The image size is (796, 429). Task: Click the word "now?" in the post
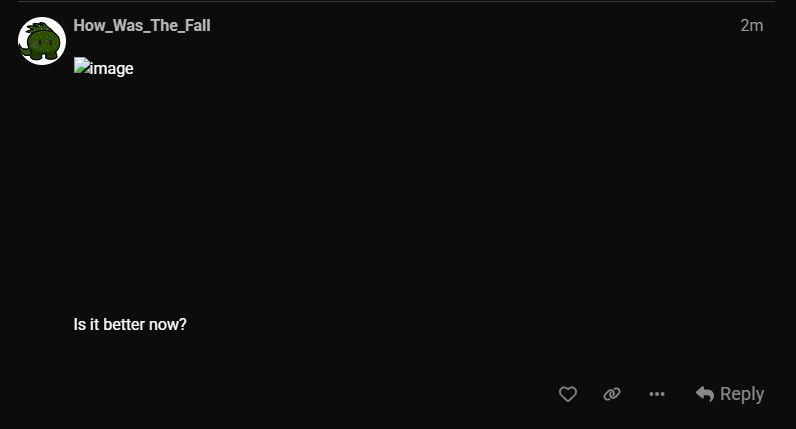tap(168, 325)
